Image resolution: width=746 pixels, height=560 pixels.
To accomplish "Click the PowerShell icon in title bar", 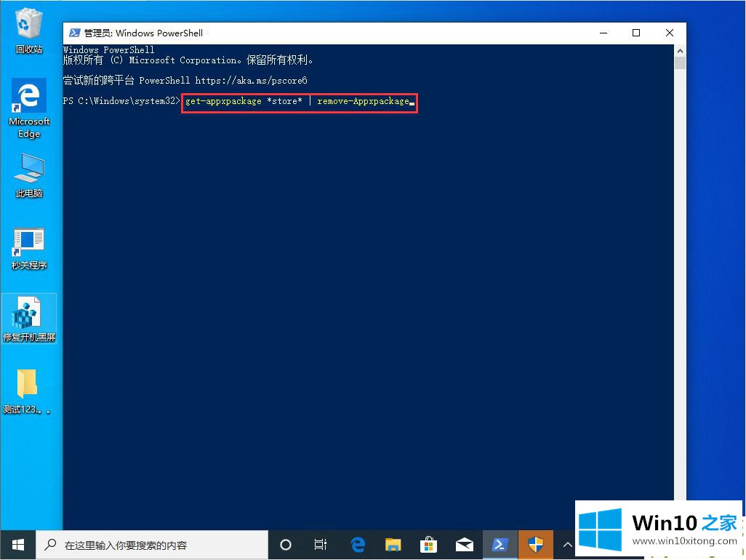I will [x=74, y=33].
